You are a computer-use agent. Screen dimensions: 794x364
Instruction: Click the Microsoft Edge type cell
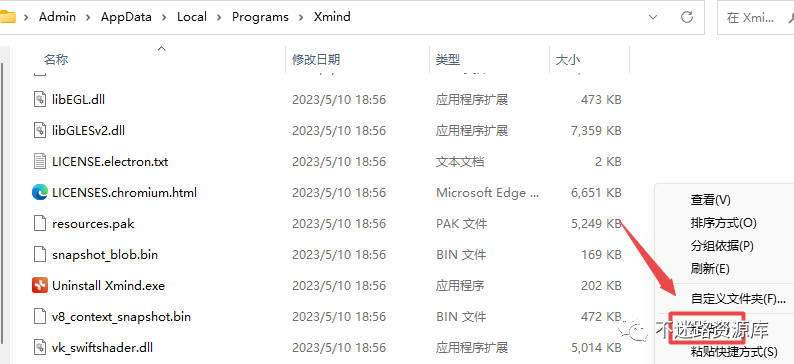click(488, 192)
